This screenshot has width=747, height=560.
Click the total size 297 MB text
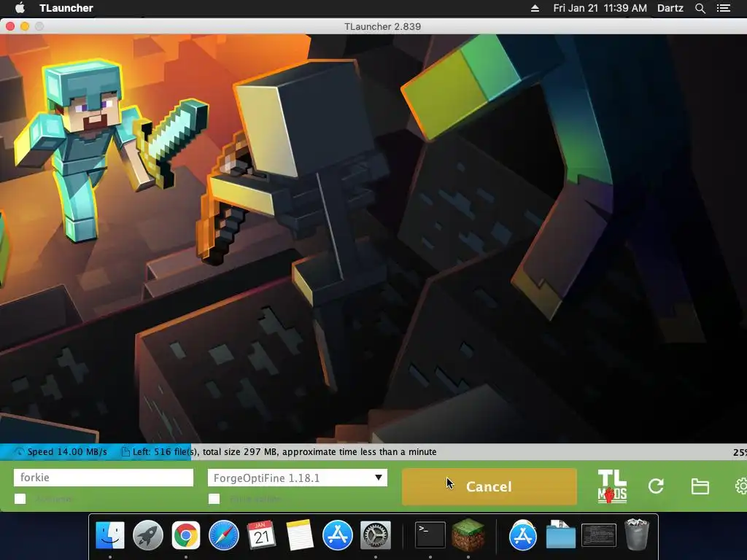(x=241, y=452)
